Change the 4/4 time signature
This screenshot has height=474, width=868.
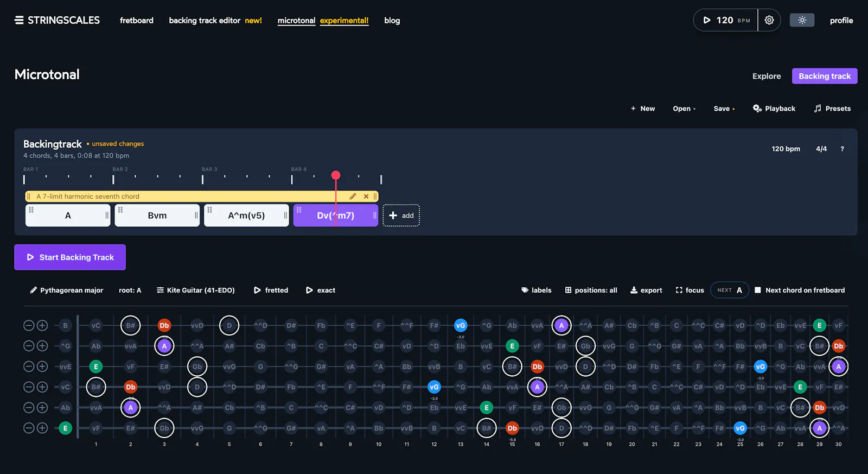point(821,149)
